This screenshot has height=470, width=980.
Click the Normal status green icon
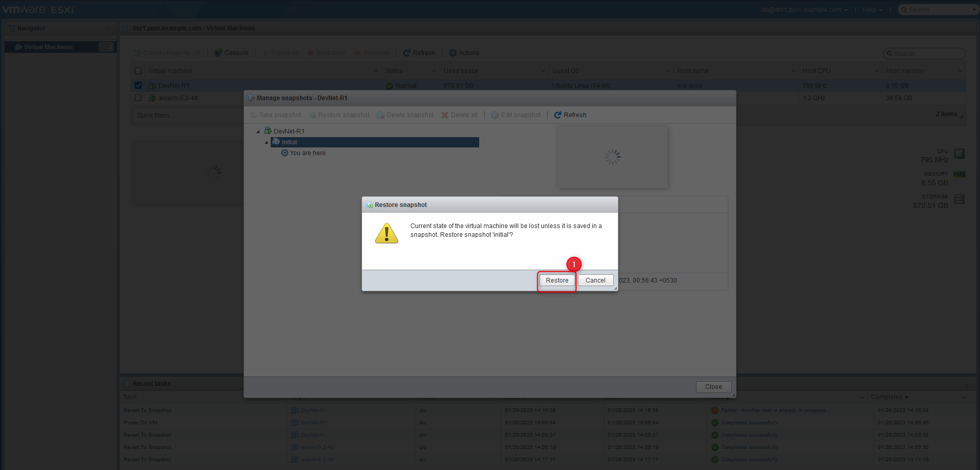pos(389,86)
